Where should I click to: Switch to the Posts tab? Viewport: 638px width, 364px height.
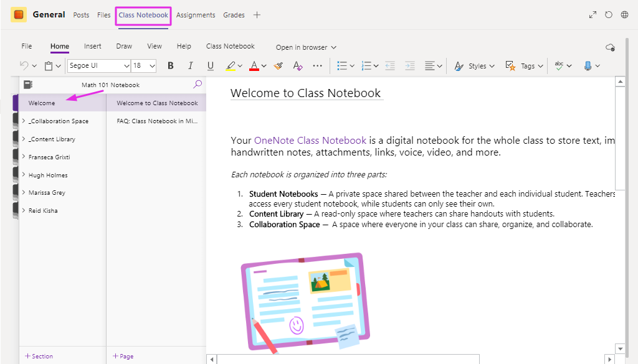(81, 15)
